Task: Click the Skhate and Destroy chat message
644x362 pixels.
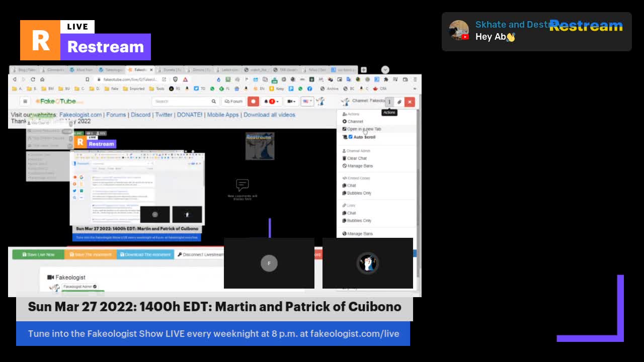Action: [x=536, y=31]
